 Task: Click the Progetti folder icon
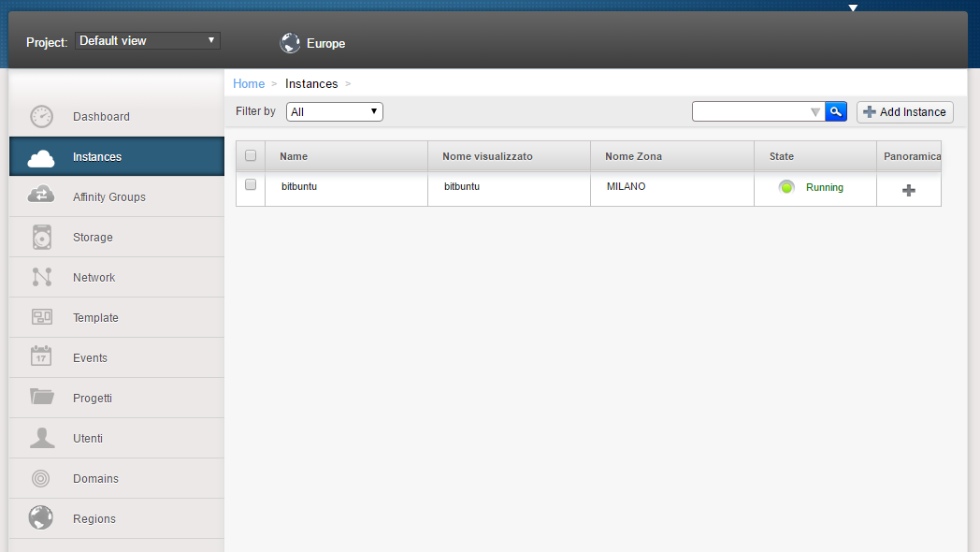pos(41,398)
